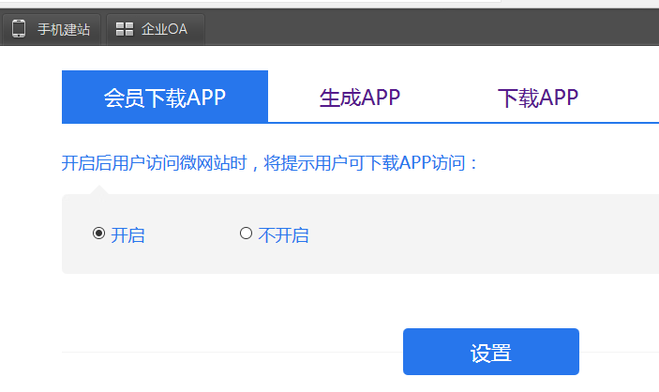Click the small triangle pointer above the options box

tap(99, 189)
